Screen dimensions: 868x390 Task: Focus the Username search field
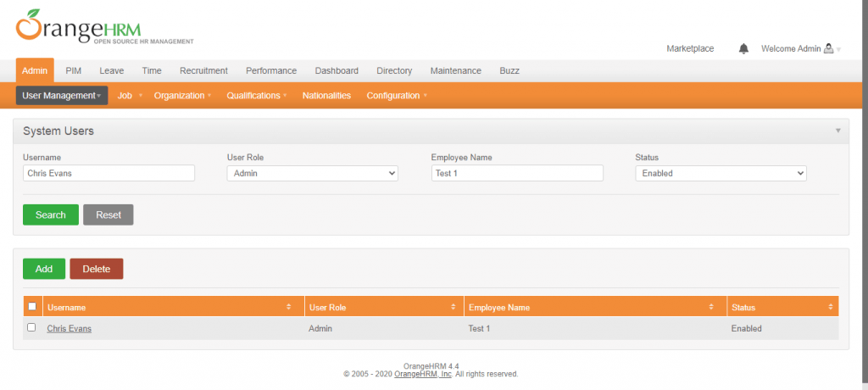tap(109, 174)
